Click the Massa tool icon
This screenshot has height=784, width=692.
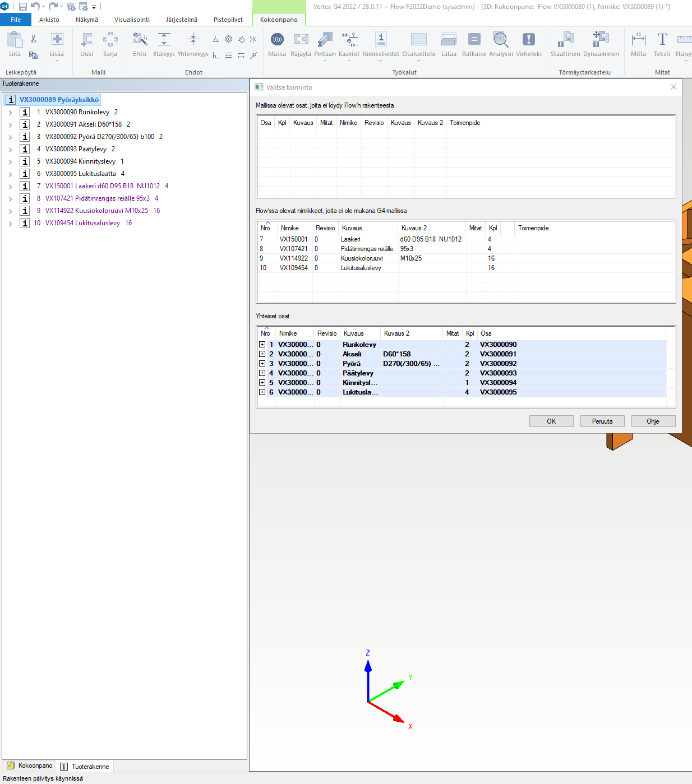(x=277, y=40)
